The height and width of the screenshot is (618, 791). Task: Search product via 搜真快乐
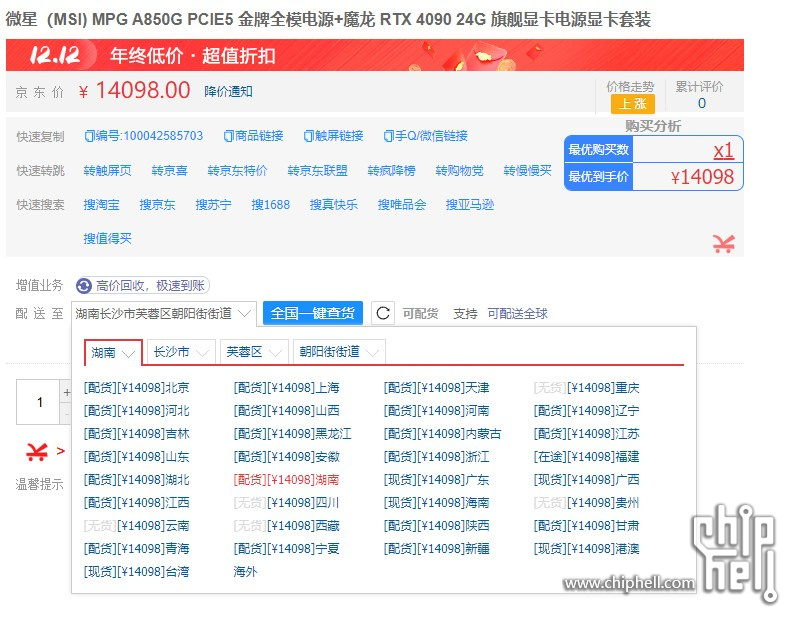click(333, 204)
